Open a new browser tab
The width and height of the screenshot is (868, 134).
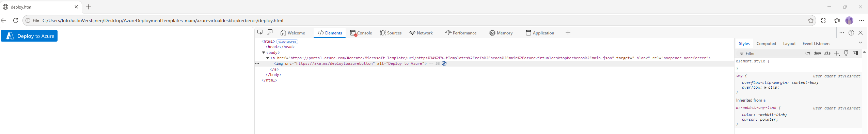(89, 7)
